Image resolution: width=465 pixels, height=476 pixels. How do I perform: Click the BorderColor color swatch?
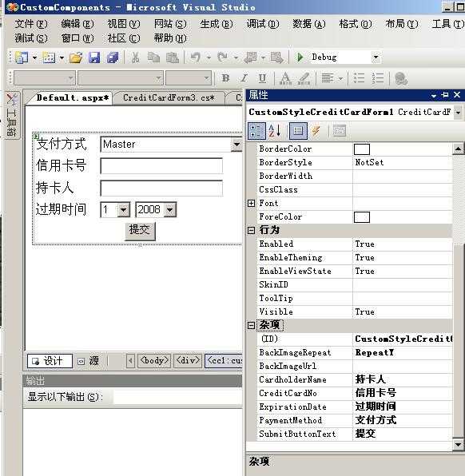click(x=362, y=149)
